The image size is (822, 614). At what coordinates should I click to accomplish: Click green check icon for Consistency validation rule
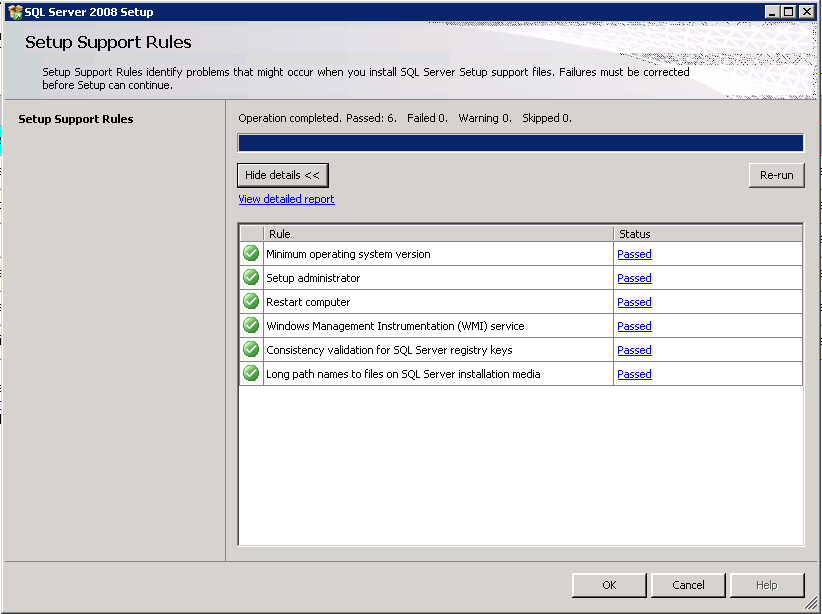(251, 350)
